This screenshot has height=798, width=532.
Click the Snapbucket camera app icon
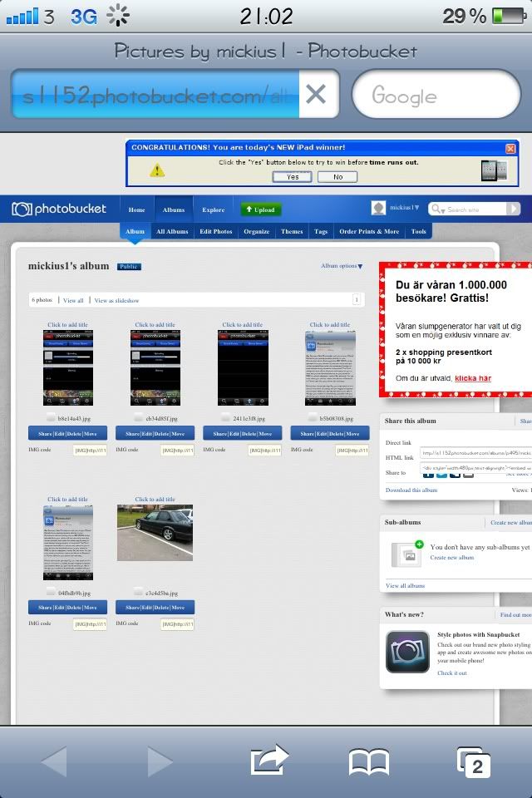[407, 652]
